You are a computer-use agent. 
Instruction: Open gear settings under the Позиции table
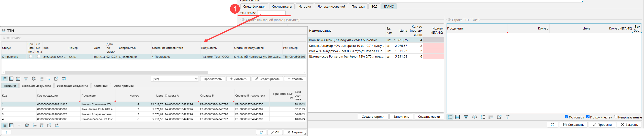(27, 125)
